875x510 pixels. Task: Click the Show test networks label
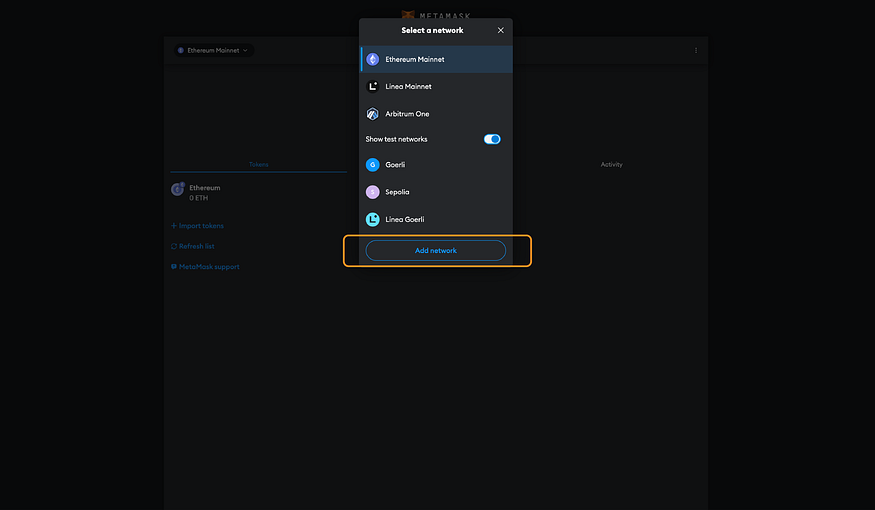pos(396,139)
